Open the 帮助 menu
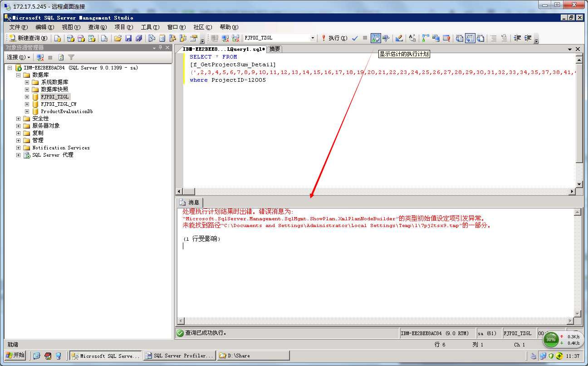 point(229,27)
